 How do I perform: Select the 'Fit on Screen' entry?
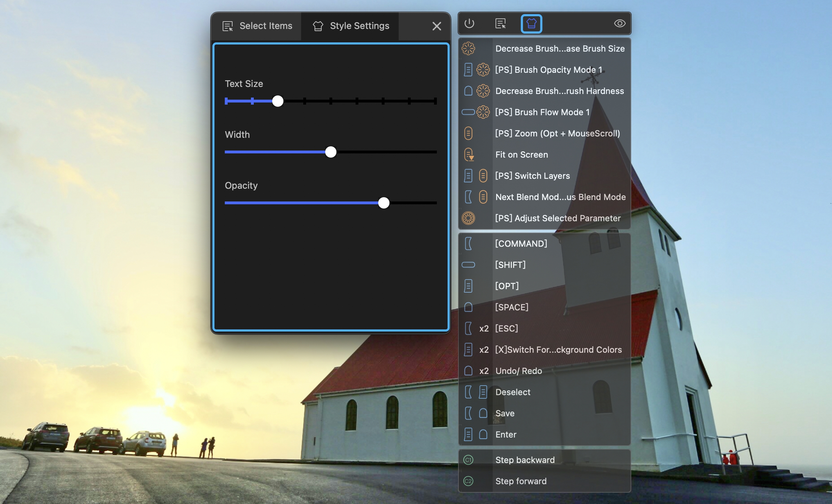pyautogui.click(x=545, y=154)
